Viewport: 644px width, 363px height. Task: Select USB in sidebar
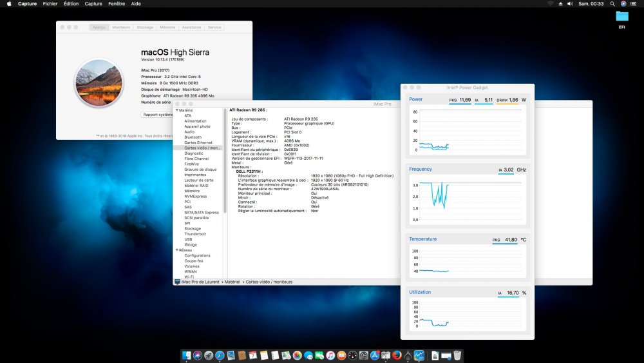(188, 239)
